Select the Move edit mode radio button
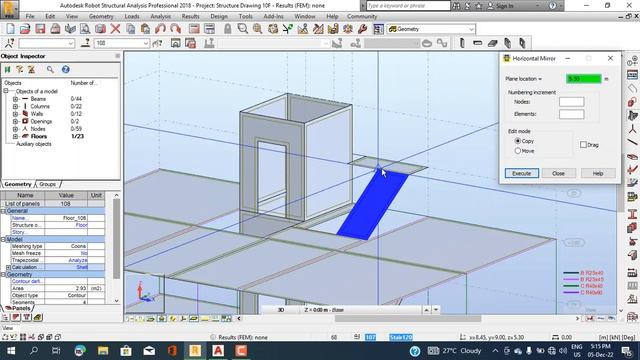This screenshot has width=640, height=360. click(x=518, y=151)
